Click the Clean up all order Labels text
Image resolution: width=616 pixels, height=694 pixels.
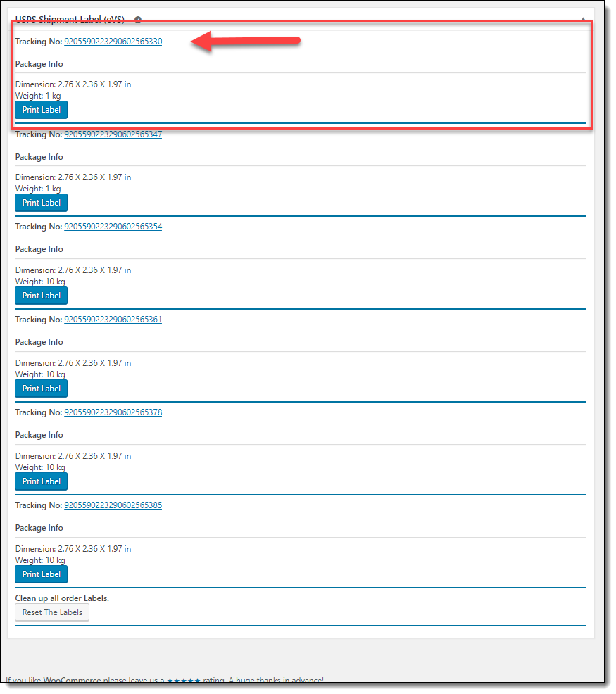[62, 598]
